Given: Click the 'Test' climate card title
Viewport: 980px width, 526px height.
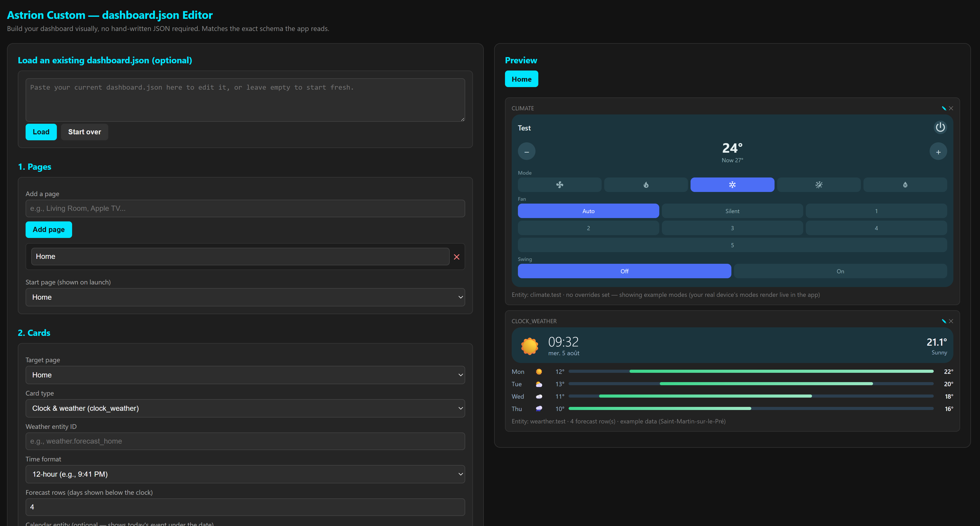Looking at the screenshot, I should coord(524,128).
